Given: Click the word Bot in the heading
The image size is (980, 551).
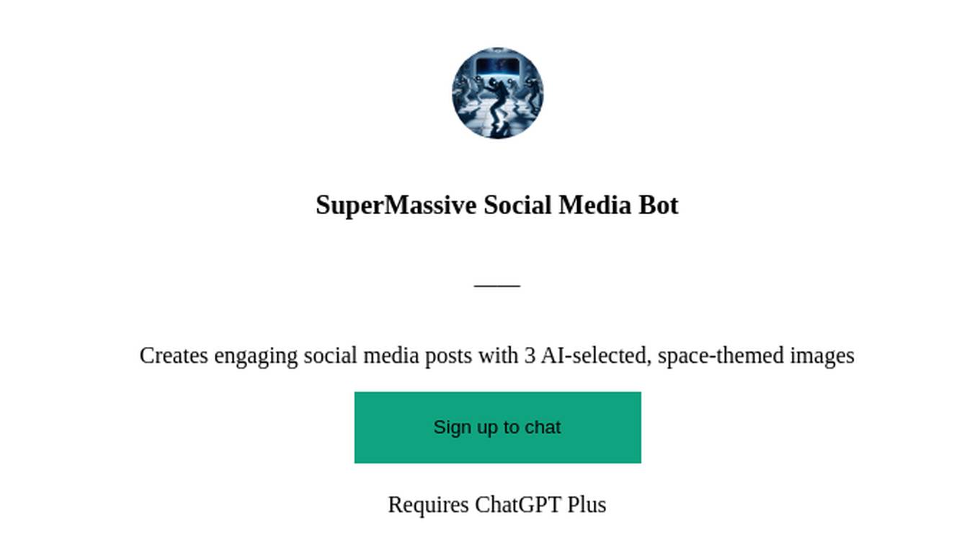Looking at the screenshot, I should click(659, 206).
